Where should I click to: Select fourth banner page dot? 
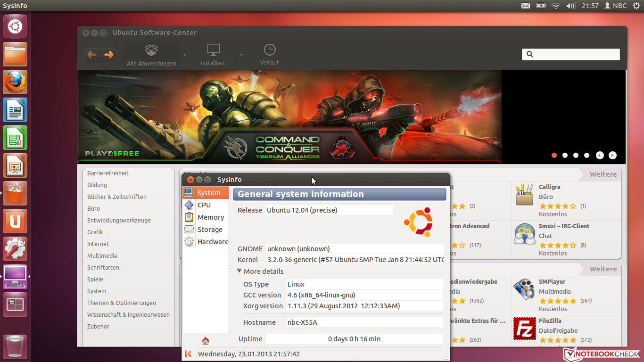(x=586, y=155)
